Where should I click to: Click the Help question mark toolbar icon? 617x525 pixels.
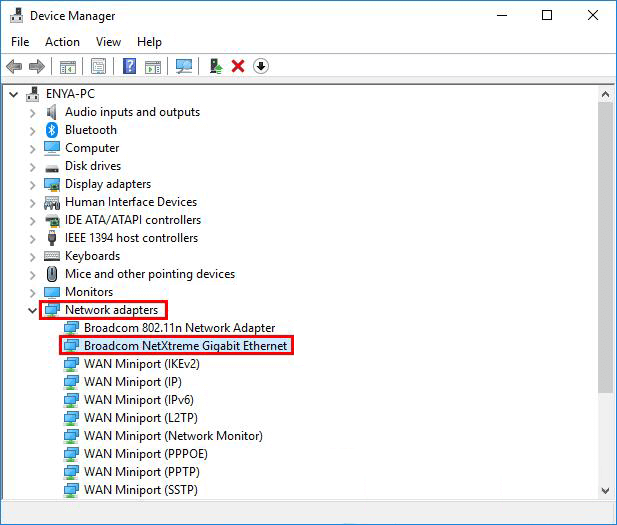point(130,67)
